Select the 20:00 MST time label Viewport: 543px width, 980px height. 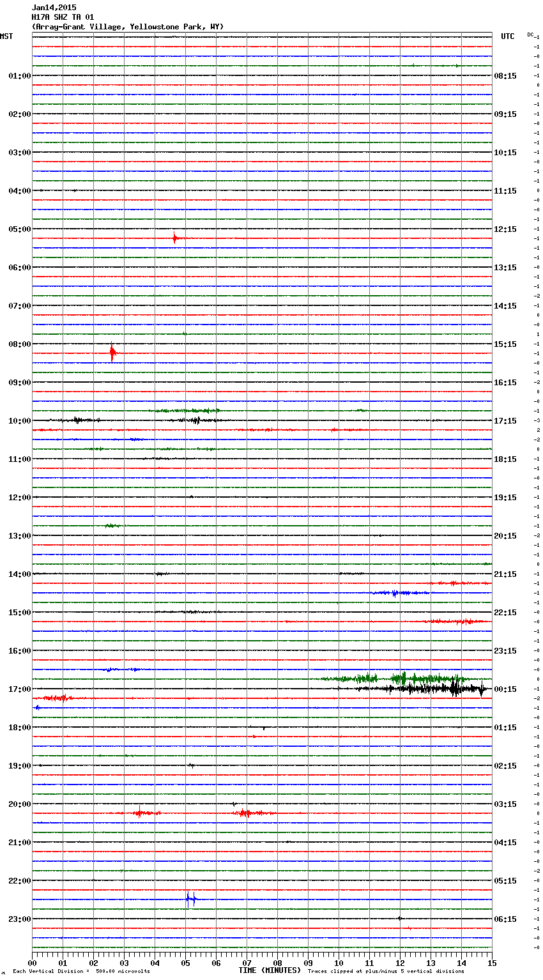[x=19, y=804]
